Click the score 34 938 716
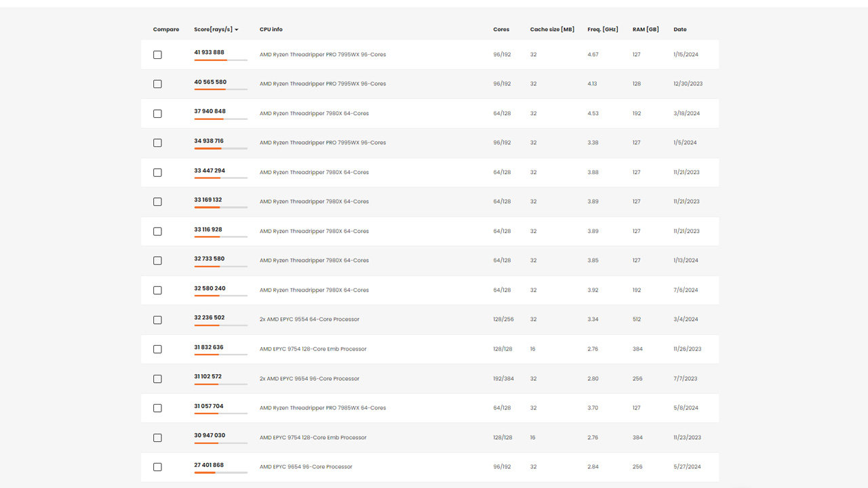This screenshot has height=488, width=868. pos(209,141)
